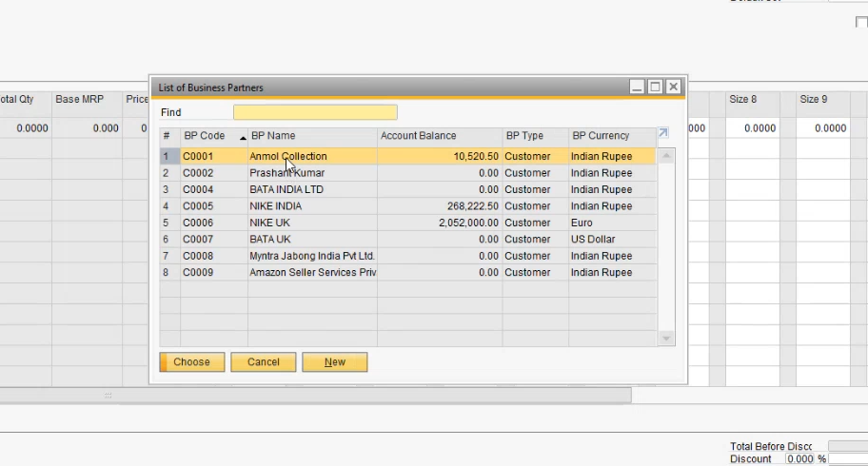Screen dimensions: 868x466
Task: Click the sort arrow in BP Code header
Action: pyautogui.click(x=242, y=137)
